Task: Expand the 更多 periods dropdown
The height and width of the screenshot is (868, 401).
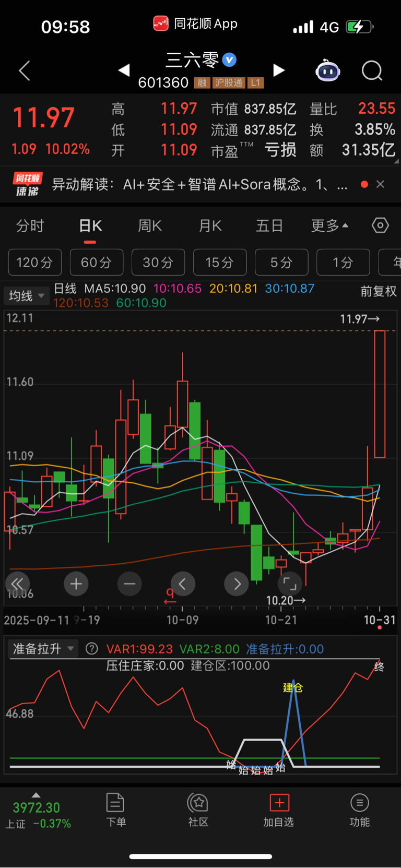Action: pos(329,226)
